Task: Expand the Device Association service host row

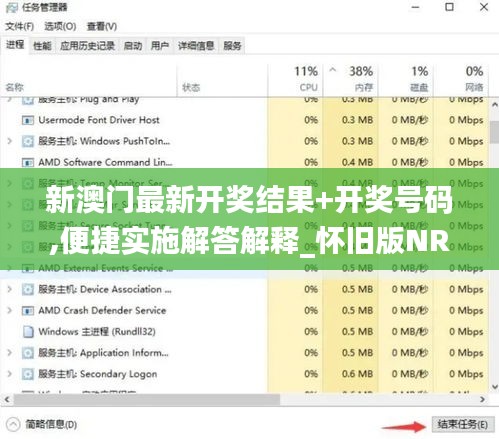Action: coord(10,289)
